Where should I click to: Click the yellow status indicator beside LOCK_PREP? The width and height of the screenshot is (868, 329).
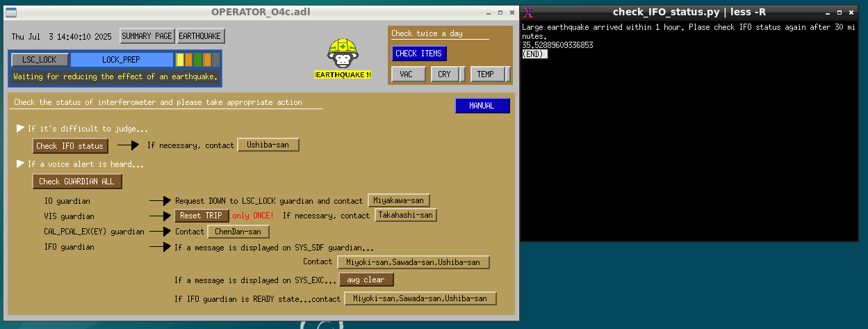click(180, 60)
